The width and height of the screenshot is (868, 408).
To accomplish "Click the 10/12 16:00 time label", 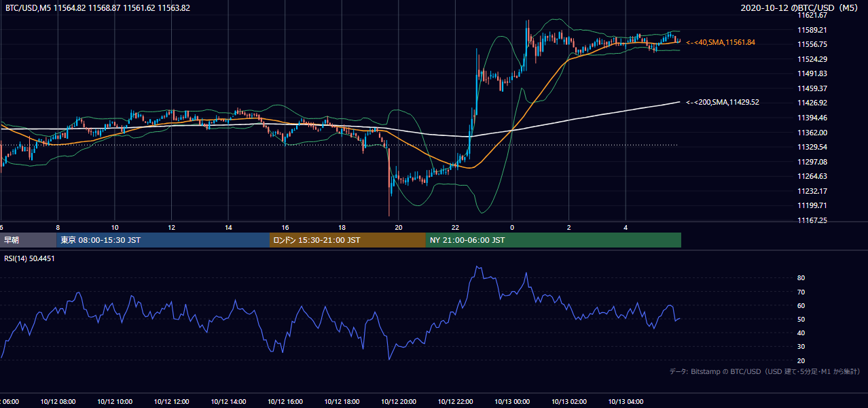I will click(285, 402).
